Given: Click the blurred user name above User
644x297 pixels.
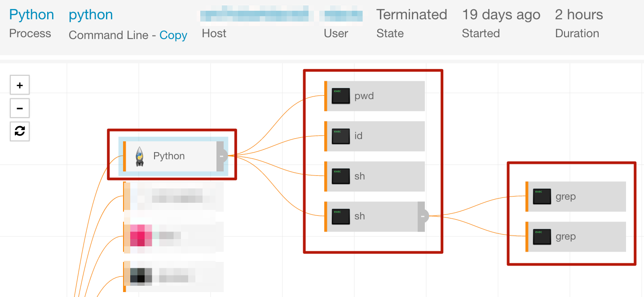Looking at the screenshot, I should click(343, 15).
